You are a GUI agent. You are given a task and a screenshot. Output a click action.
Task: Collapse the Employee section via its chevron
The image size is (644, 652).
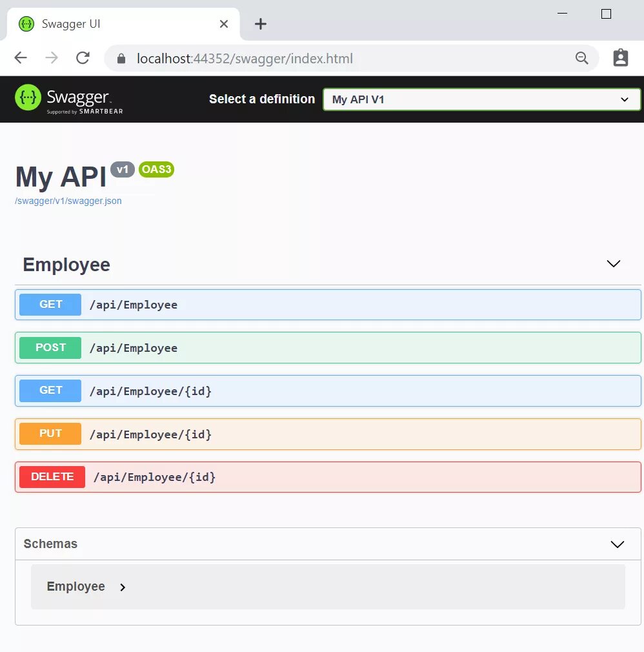pos(613,264)
